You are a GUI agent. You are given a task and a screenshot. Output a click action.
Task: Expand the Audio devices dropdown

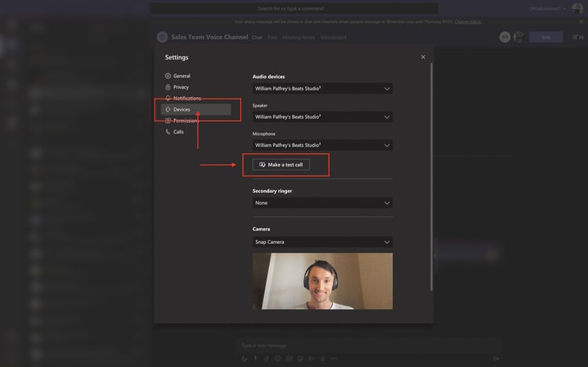pyautogui.click(x=322, y=89)
